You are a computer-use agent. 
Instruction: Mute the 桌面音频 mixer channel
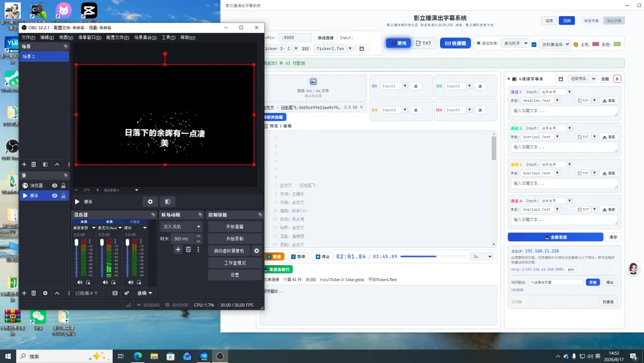tap(80, 282)
